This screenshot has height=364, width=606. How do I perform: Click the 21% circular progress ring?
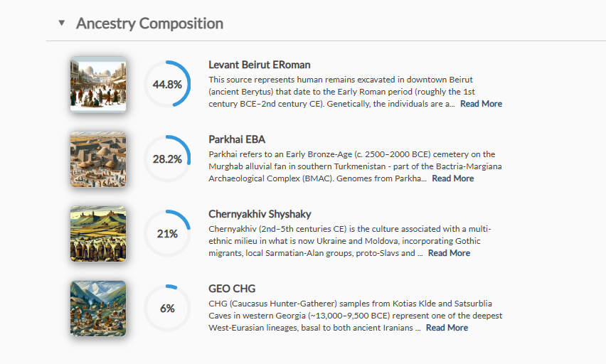(167, 233)
